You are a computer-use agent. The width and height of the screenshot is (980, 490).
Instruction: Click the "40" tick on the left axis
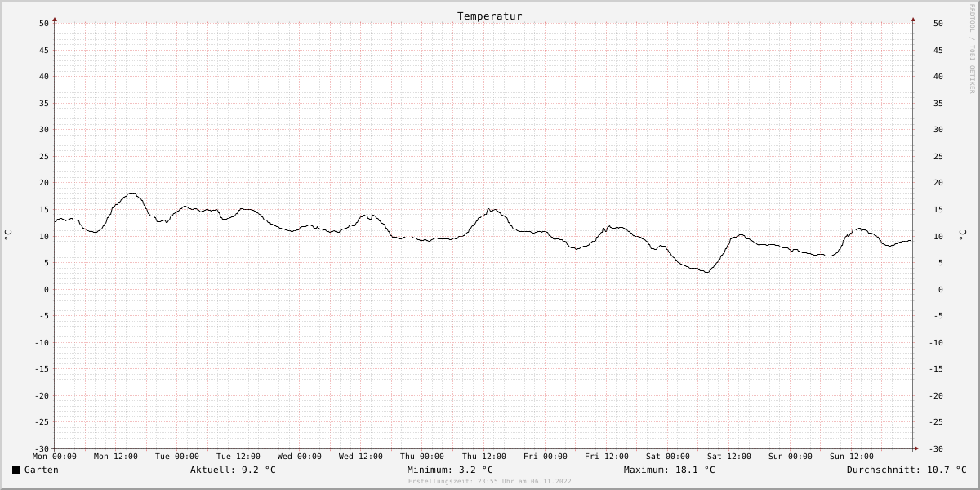[44, 77]
